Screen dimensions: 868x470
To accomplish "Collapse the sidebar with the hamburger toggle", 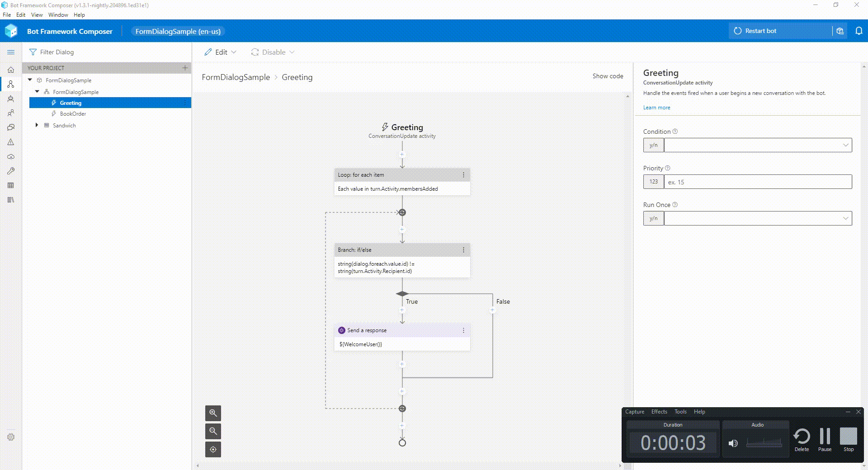I will [11, 52].
